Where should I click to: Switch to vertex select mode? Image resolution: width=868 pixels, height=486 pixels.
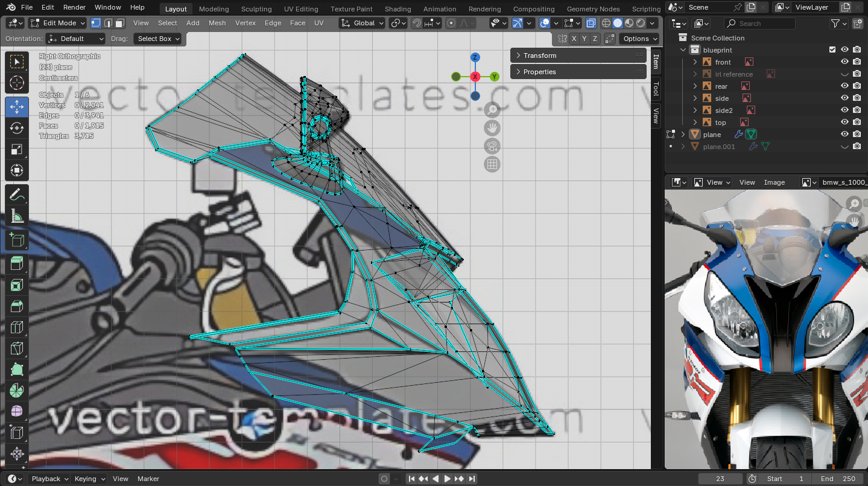96,23
